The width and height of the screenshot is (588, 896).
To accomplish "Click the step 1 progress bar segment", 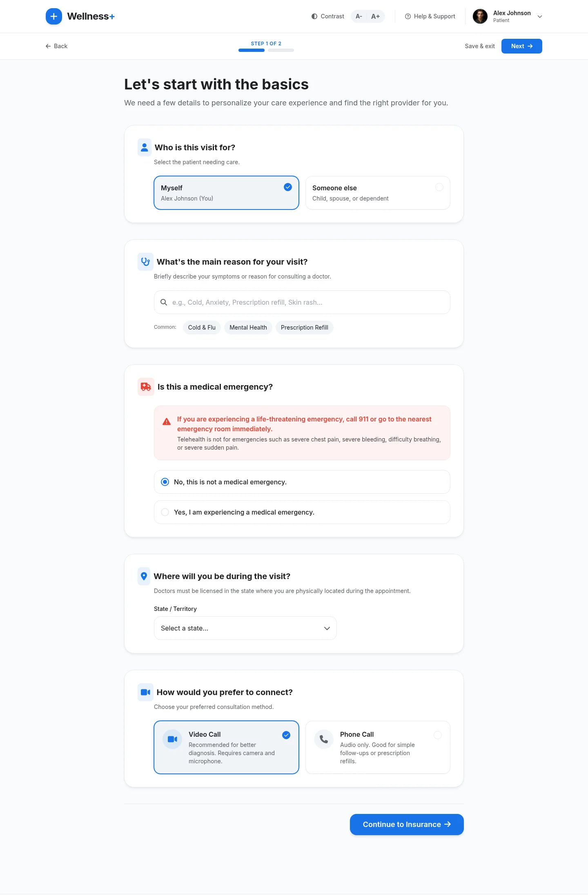I will coord(251,50).
